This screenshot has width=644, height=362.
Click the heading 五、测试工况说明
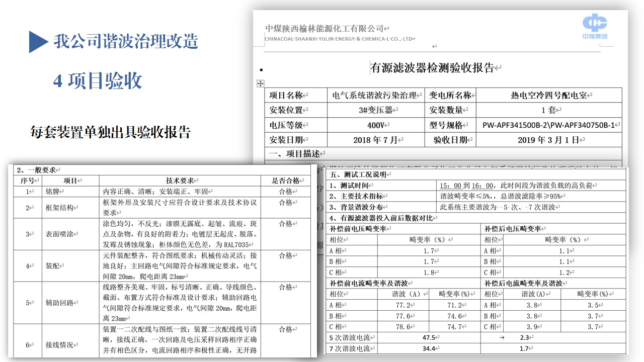(360, 174)
